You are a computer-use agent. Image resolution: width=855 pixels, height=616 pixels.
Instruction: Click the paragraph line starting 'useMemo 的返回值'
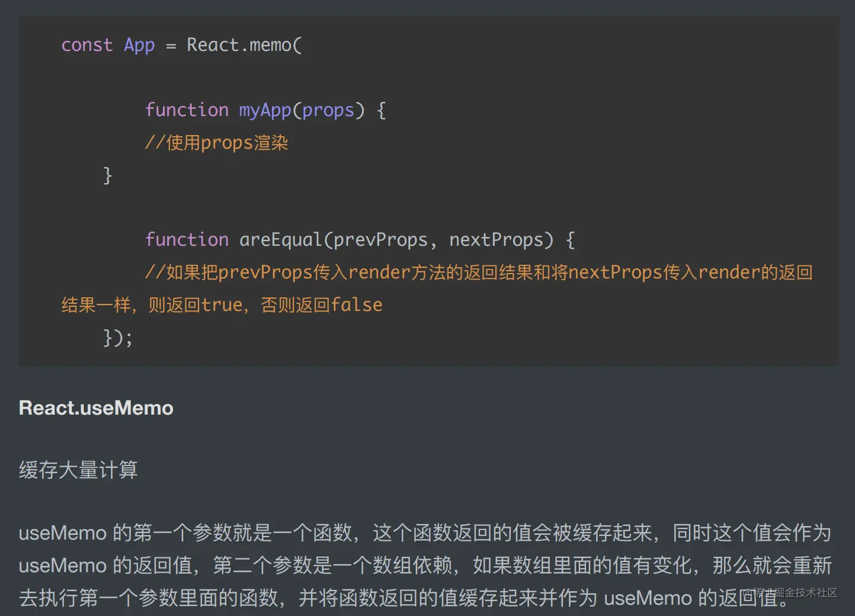pos(425,566)
